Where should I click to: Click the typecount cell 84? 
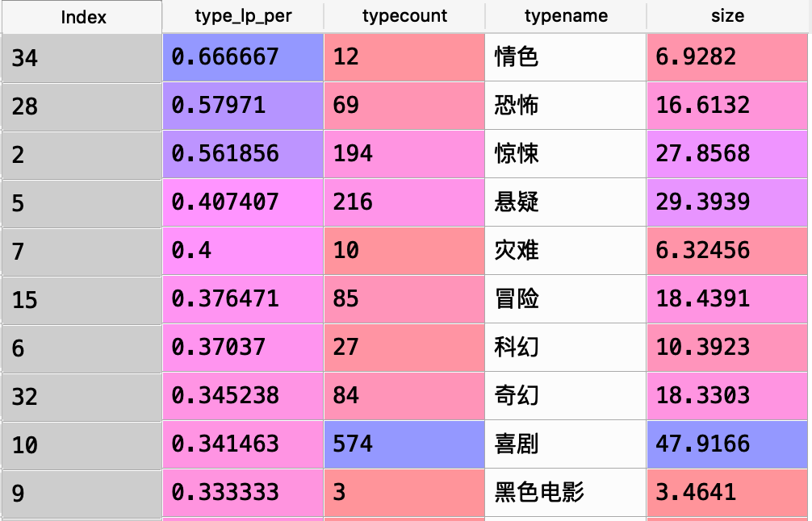pyautogui.click(x=404, y=396)
